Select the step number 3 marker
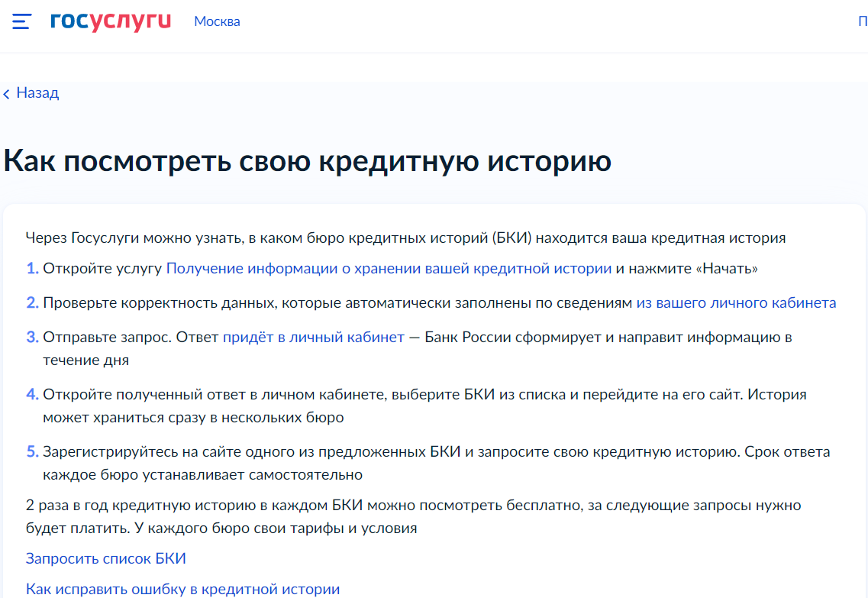868x598 pixels. coord(32,338)
